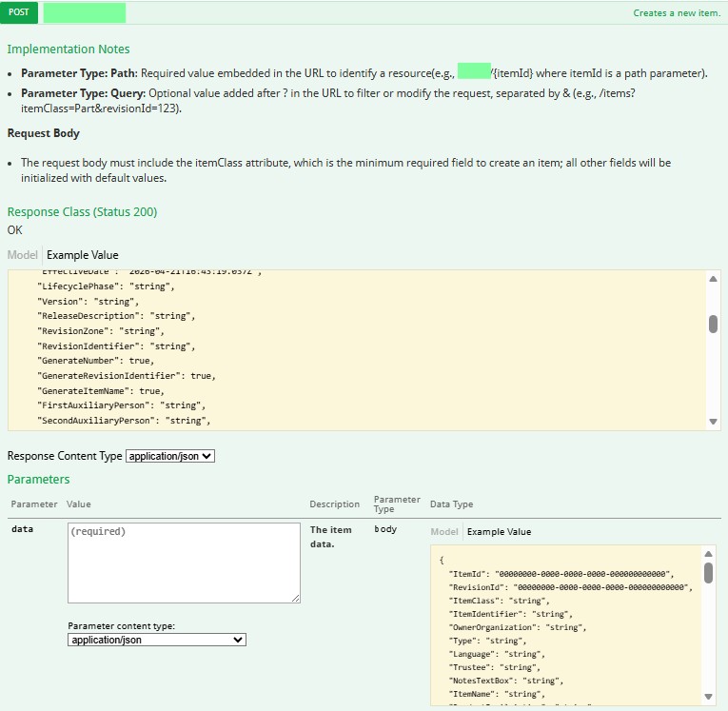Focus the data request body text area
Image resolution: width=728 pixels, height=711 pixels.
point(184,562)
